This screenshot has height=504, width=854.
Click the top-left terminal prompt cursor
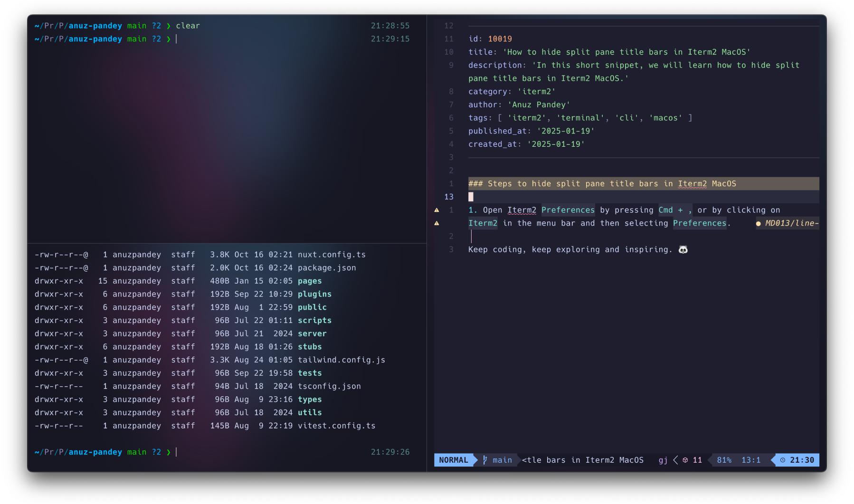177,39
